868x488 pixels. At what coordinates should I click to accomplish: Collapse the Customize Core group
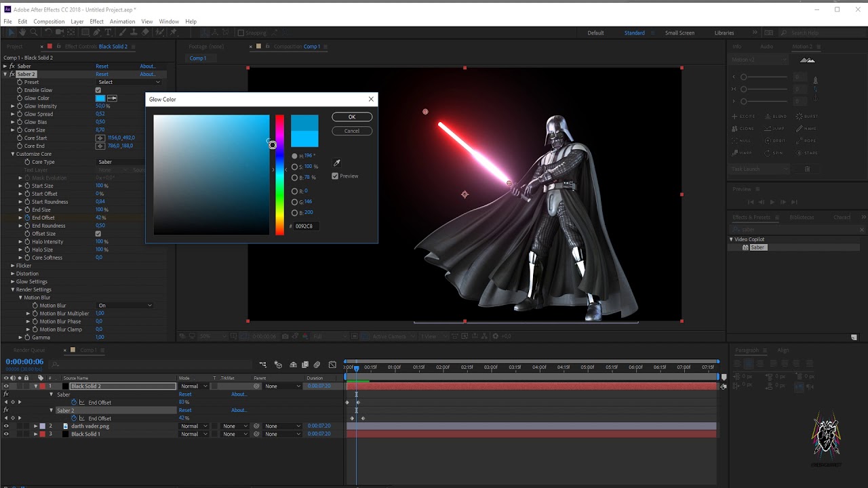(x=12, y=154)
